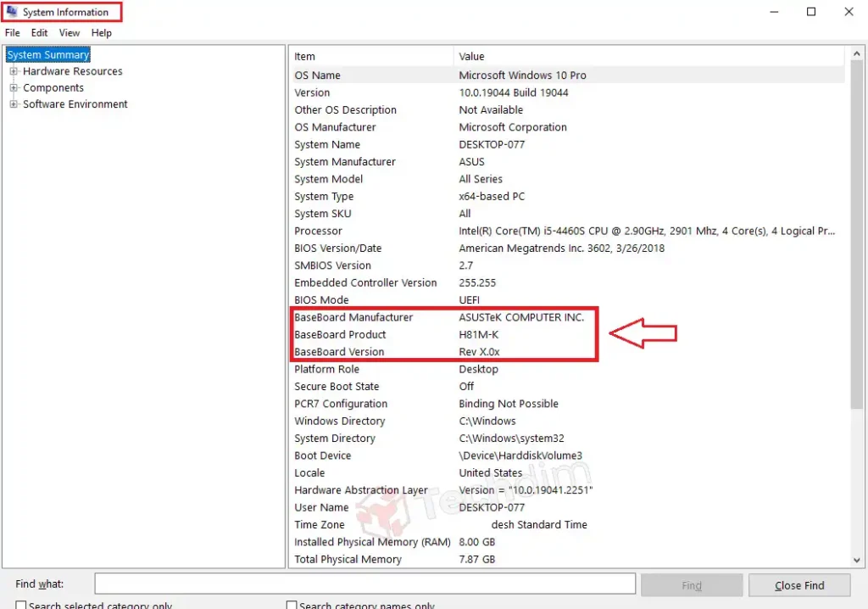The width and height of the screenshot is (868, 609).
Task: Click the scrollbar up arrow
Action: 857,54
